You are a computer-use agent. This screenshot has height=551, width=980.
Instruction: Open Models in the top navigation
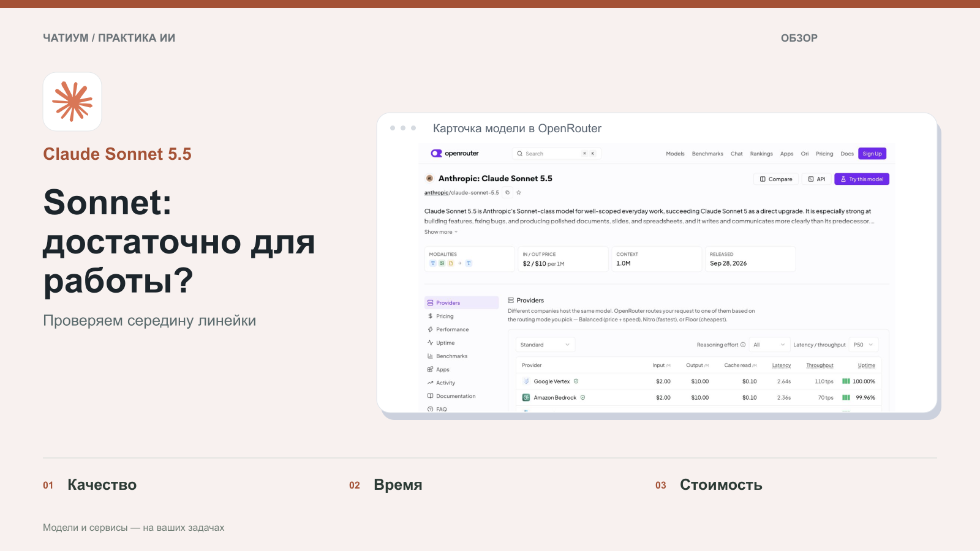[x=675, y=154]
